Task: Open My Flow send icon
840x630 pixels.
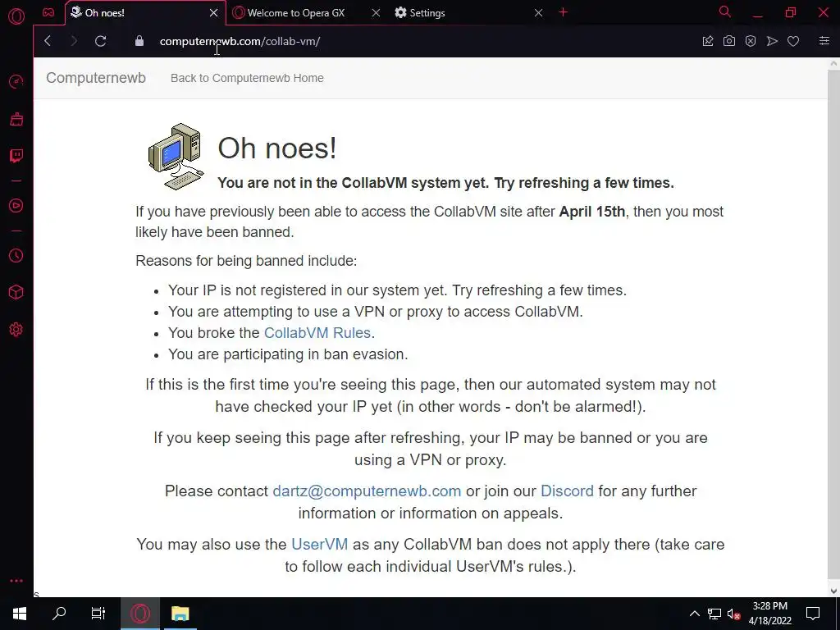Action: click(x=772, y=41)
